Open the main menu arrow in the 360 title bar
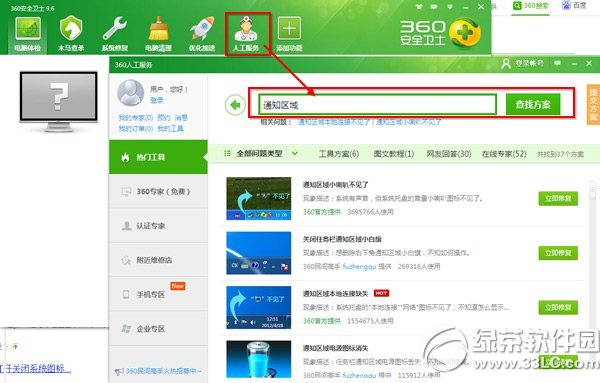Image resolution: width=600 pixels, height=383 pixels. pos(450,7)
